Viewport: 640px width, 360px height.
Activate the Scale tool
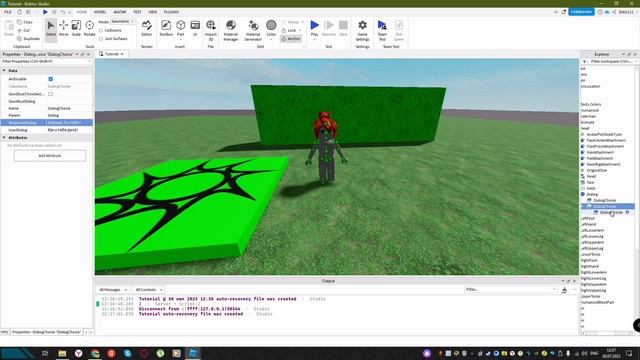coord(76,29)
